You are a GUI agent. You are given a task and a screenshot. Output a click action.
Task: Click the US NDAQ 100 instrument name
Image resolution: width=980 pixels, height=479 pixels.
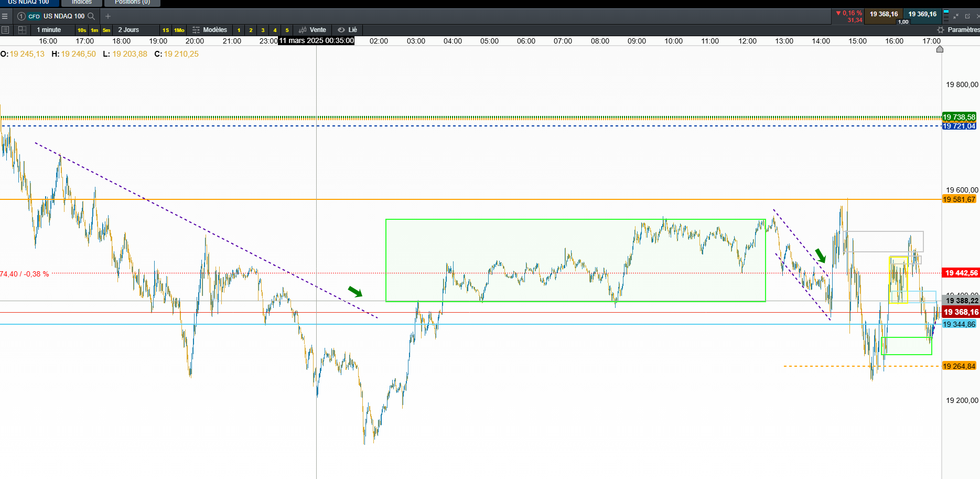(64, 16)
